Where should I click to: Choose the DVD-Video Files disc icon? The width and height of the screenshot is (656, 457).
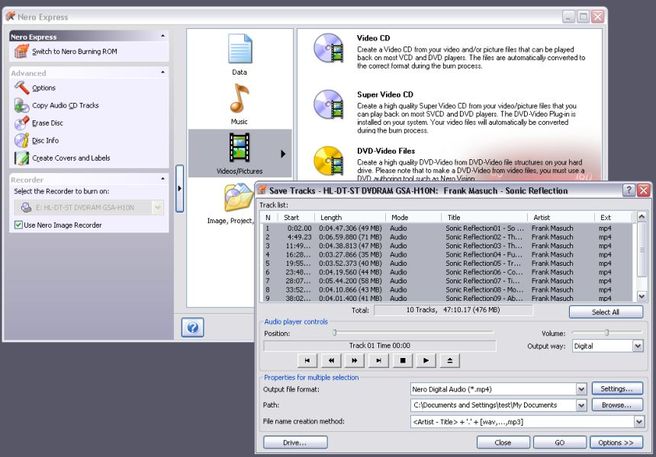[x=328, y=161]
